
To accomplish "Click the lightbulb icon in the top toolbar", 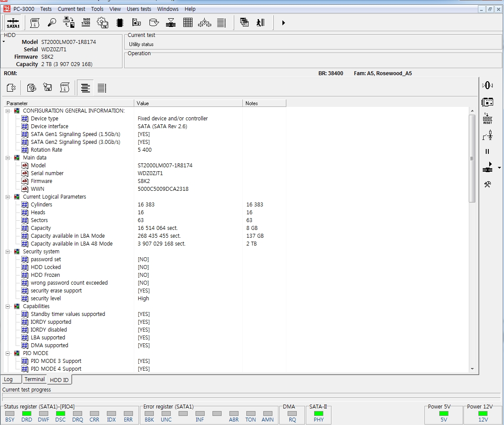I will tap(52, 23).
